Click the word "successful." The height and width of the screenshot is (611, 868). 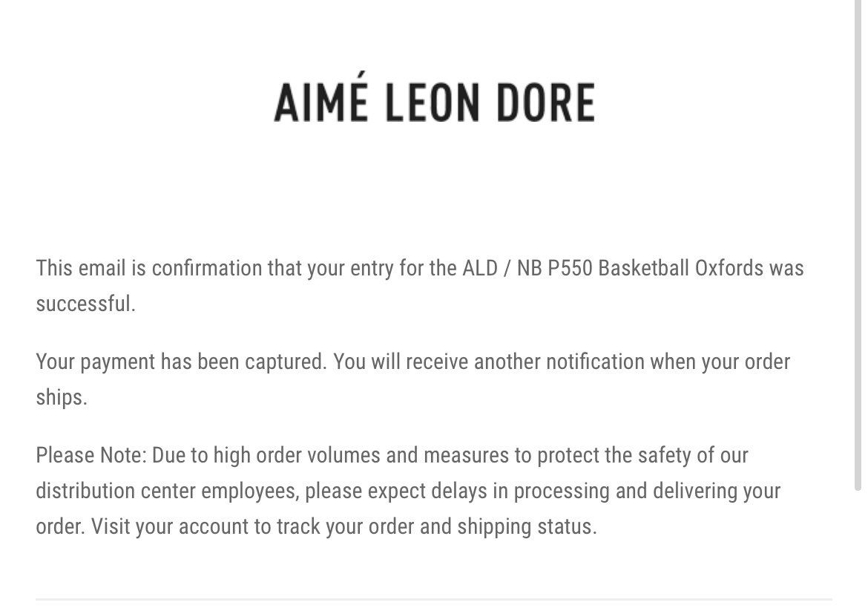85,304
